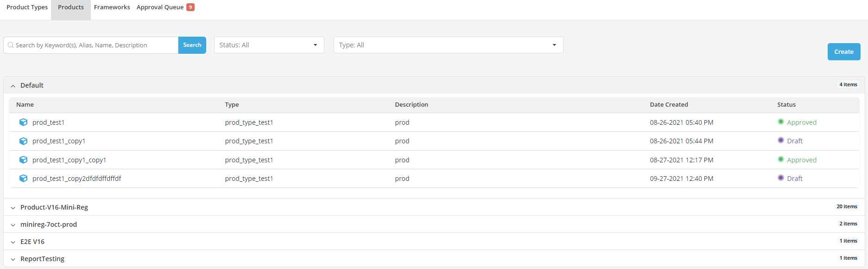Viewport: 868px width, 269px height.
Task: Click the Create button
Action: pos(843,52)
